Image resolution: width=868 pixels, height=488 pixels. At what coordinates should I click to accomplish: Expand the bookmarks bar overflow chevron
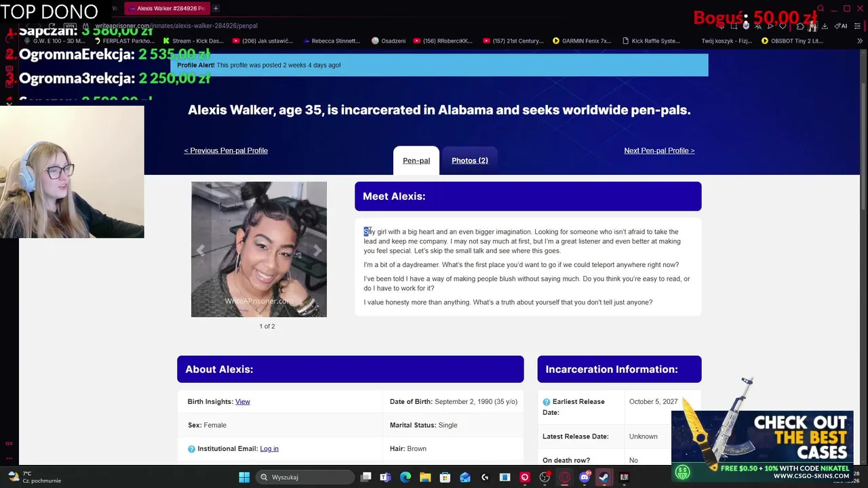[x=861, y=41]
